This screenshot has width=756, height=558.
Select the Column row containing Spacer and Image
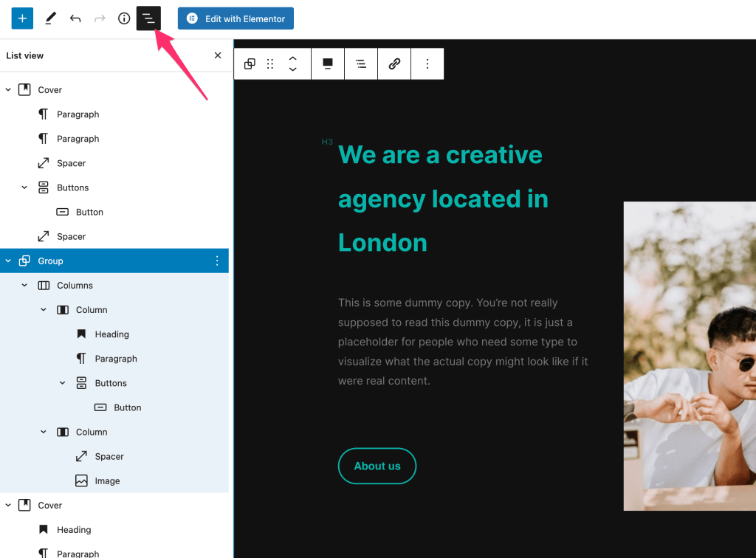(x=114, y=432)
